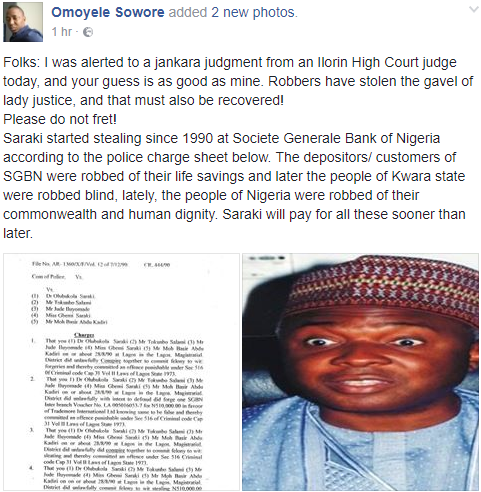The image size is (481, 492).
Task: Click the 'added 2 new photos' text
Action: coord(233,12)
